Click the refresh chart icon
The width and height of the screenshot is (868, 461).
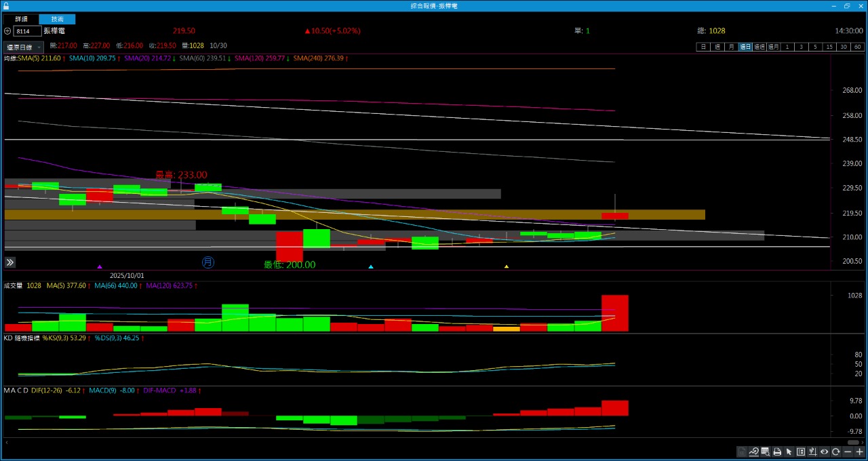(x=836, y=452)
